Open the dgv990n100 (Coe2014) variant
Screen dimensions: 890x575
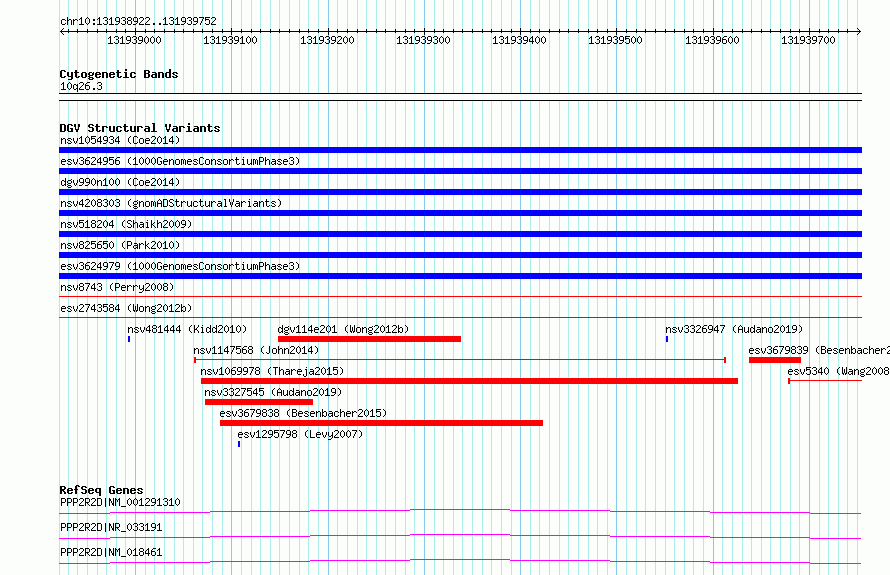click(120, 182)
